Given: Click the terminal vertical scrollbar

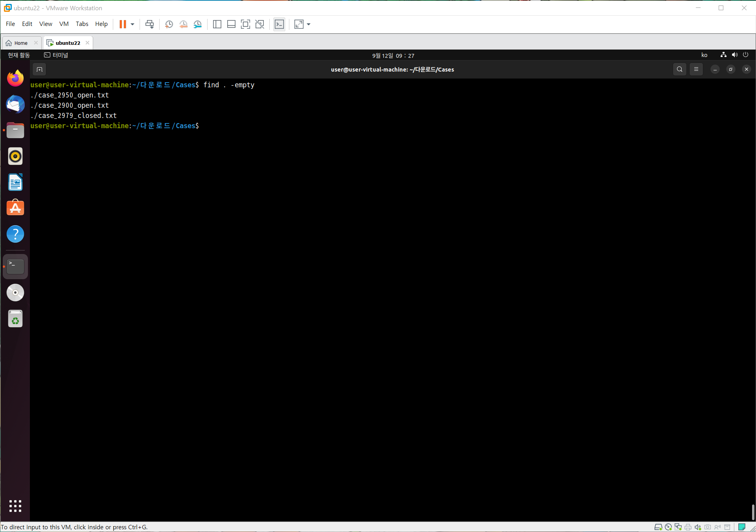Looking at the screenshot, I should tap(753, 511).
